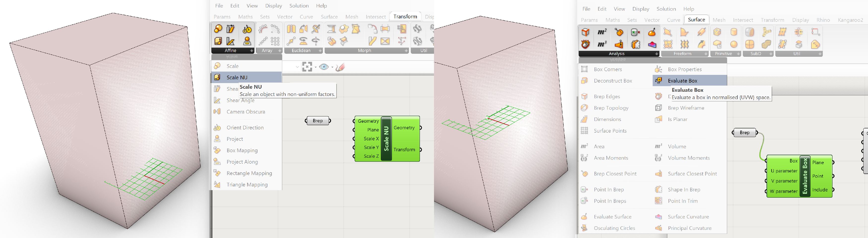Pick the Sphere icon in Primitive panel
The width and height of the screenshot is (868, 238).
[734, 44]
